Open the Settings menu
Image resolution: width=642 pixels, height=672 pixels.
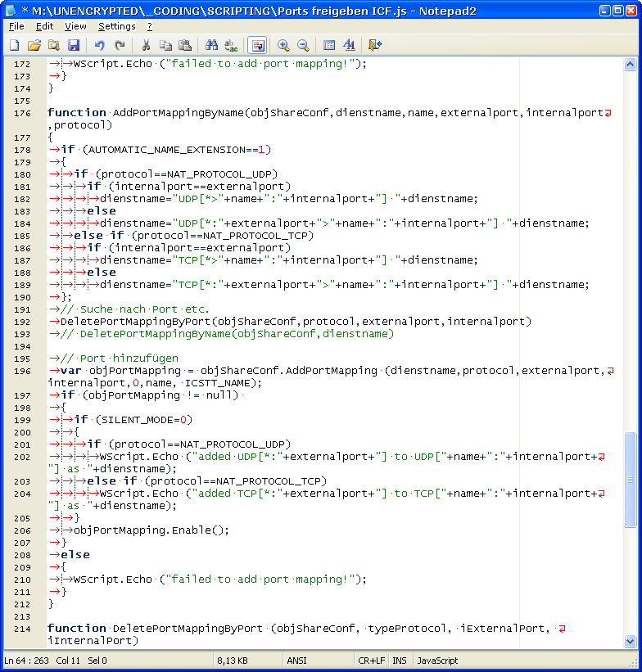(x=116, y=26)
